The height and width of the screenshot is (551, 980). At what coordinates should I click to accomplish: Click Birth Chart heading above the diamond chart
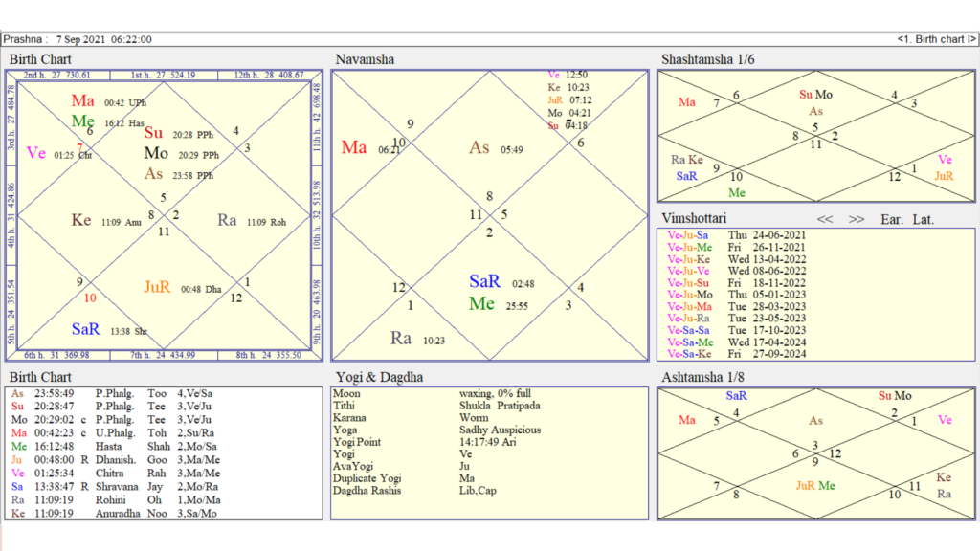coord(40,59)
